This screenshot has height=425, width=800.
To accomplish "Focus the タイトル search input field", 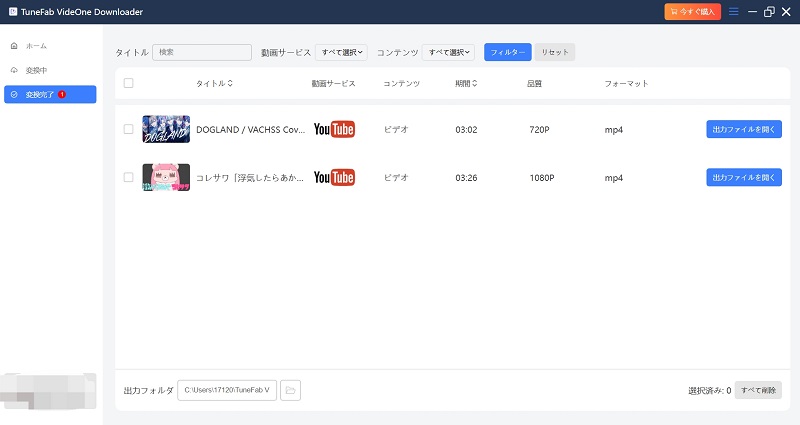I will pyautogui.click(x=202, y=52).
